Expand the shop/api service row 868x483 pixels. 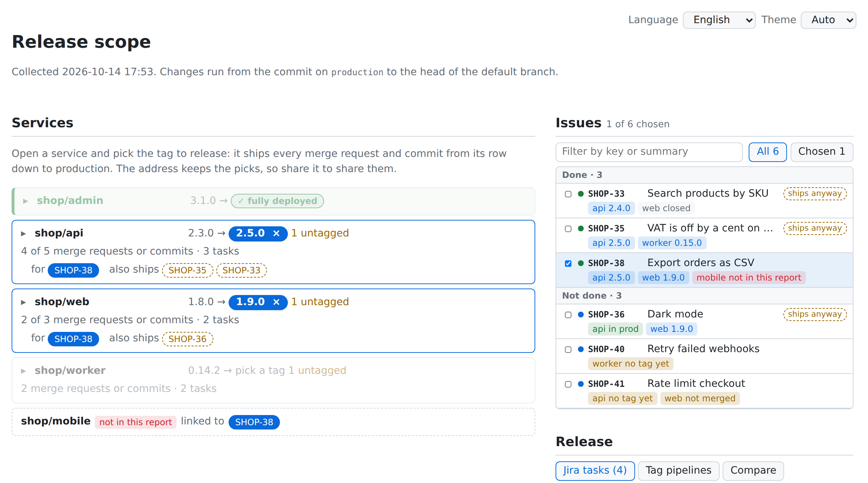click(x=24, y=234)
